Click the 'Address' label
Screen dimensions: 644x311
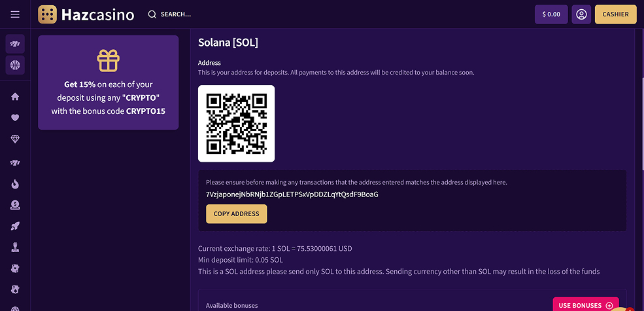(209, 63)
